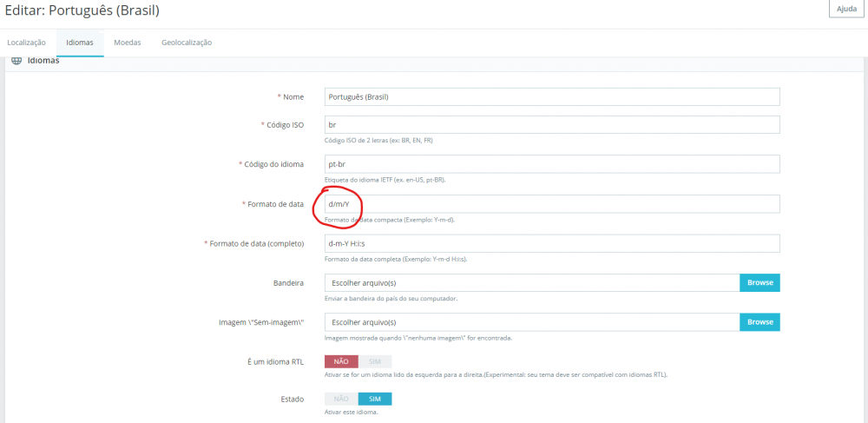The image size is (868, 423).
Task: Click the Bandeira file chooser field
Action: (x=532, y=283)
